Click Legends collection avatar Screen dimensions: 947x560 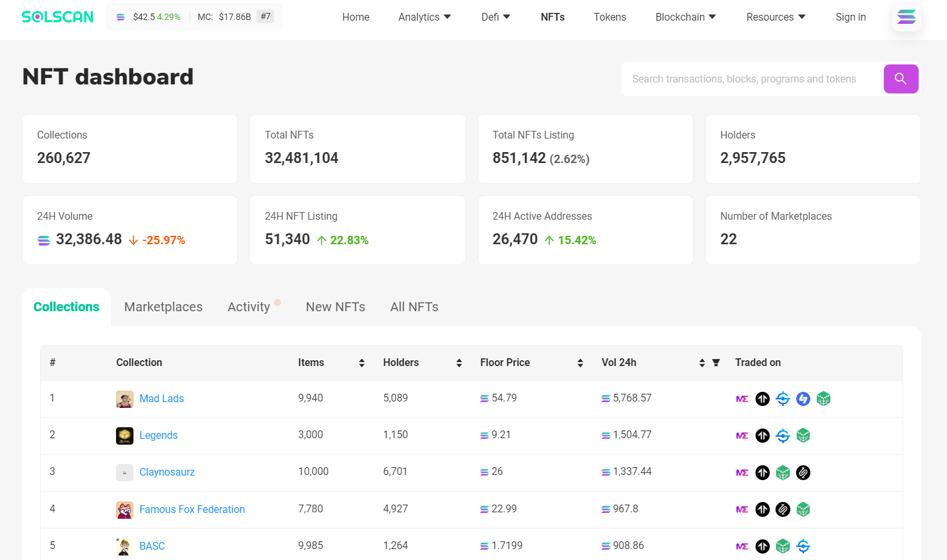click(124, 436)
